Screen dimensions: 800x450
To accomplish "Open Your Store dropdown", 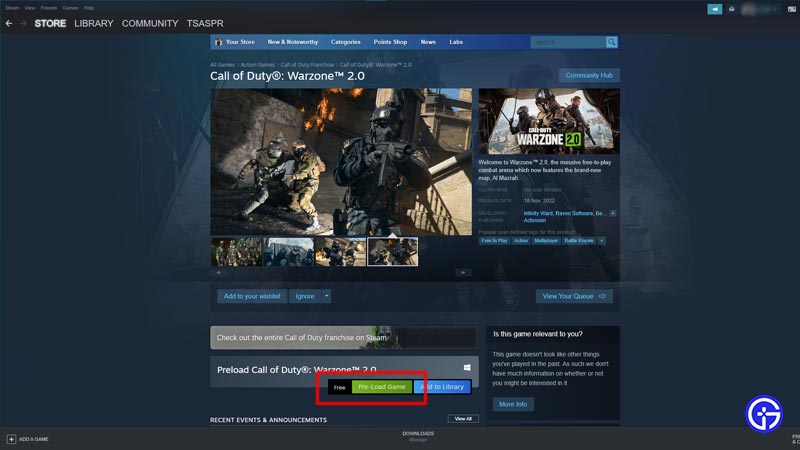I will pyautogui.click(x=240, y=42).
